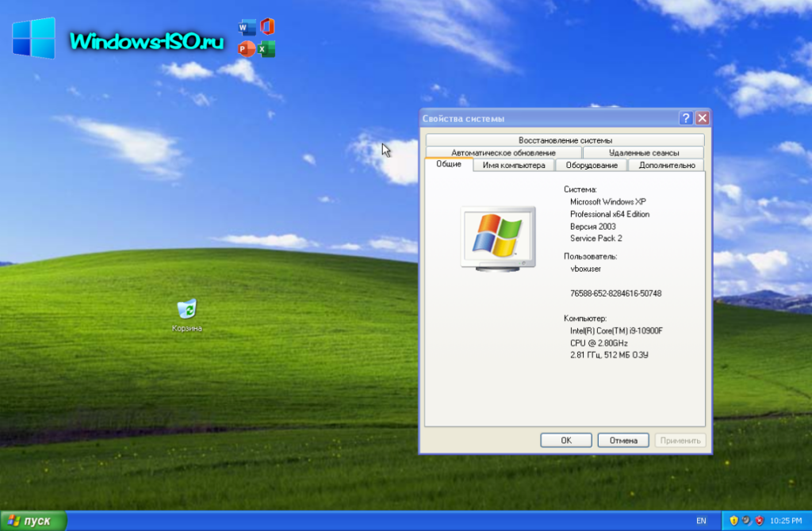The width and height of the screenshot is (812, 531).
Task: Click the Отмена button
Action: point(623,441)
